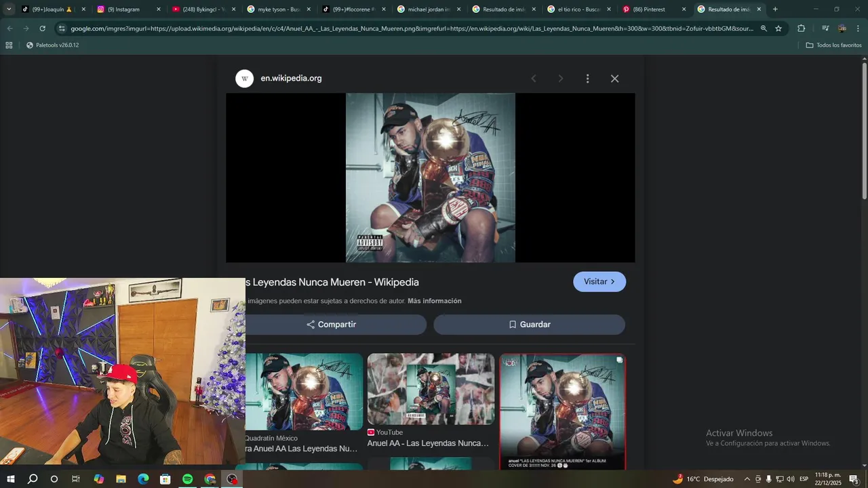Open the Chrome profile avatar

point(842,28)
